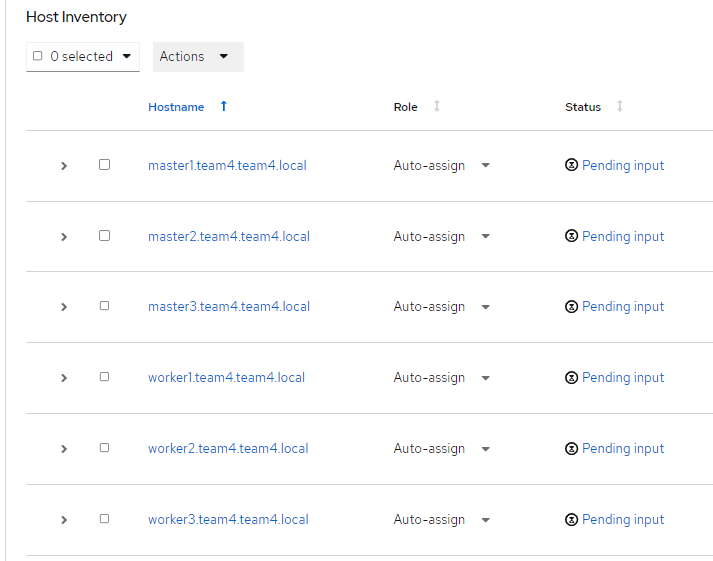The width and height of the screenshot is (713, 561).
Task: Open the worker1.team4.team4.local hostname link
Action: [x=226, y=378]
